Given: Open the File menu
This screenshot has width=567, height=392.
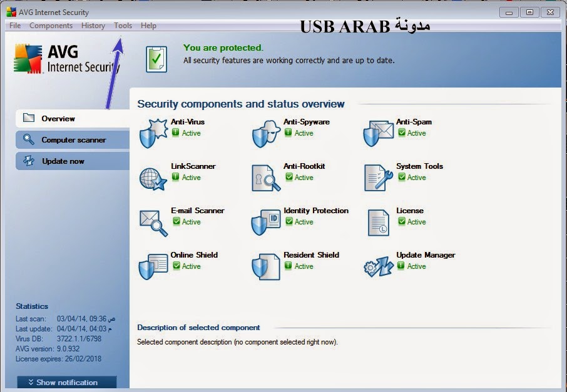Looking at the screenshot, I should point(15,26).
